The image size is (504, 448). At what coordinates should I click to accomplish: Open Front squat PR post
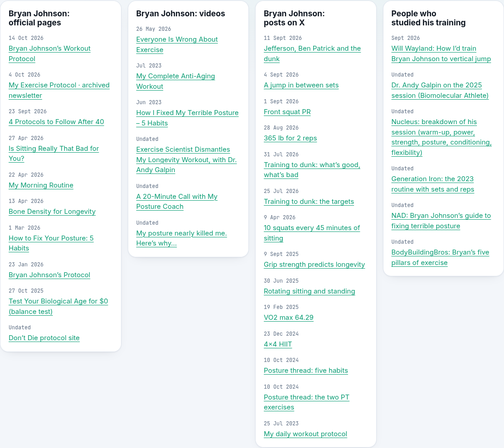click(287, 112)
